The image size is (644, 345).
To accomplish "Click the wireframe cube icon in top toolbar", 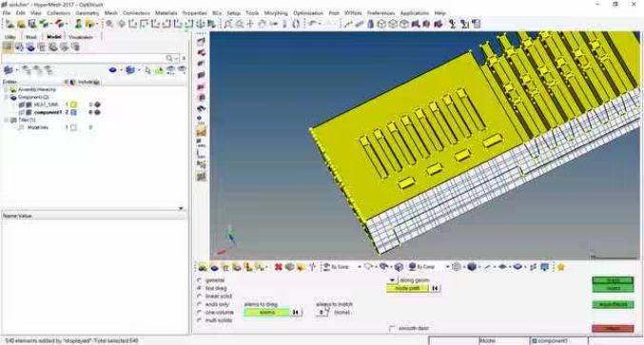I will click(x=381, y=24).
